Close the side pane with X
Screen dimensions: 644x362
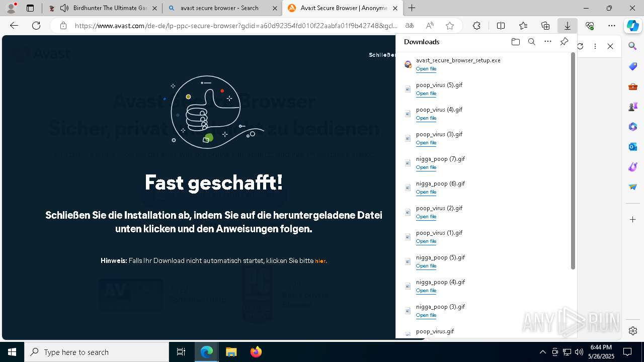(610, 46)
